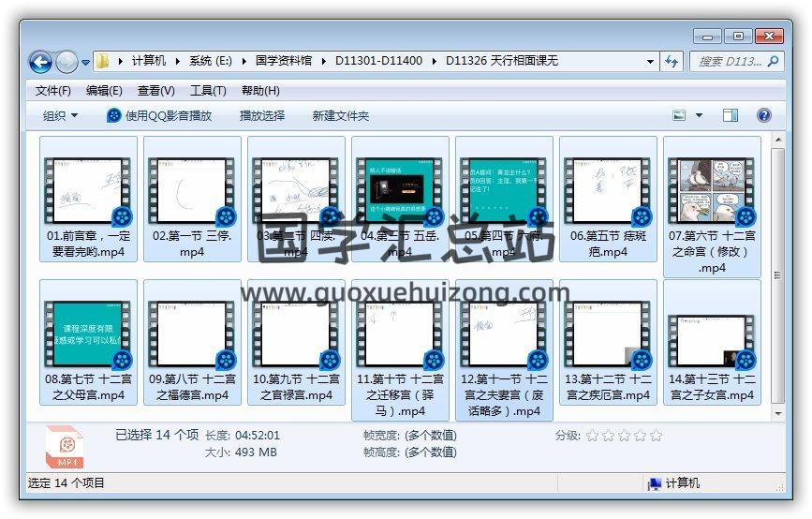Click the QQ影音 logo icon in toolbar
812x519 pixels.
(114, 115)
